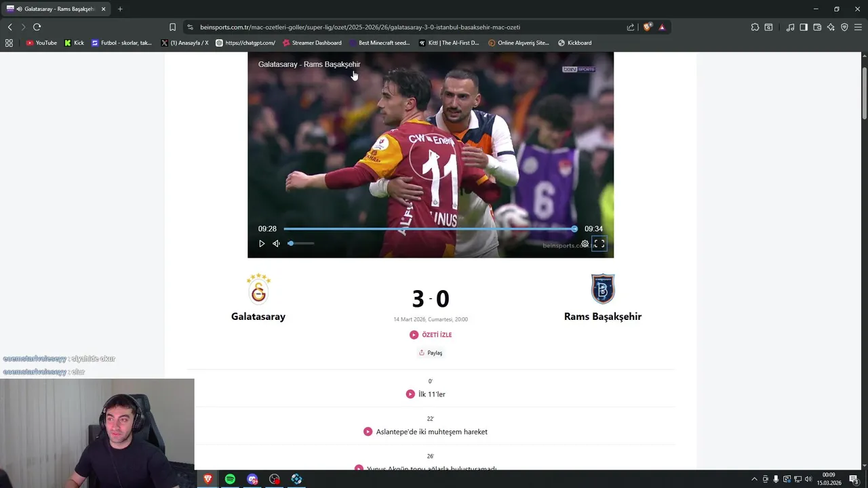The image size is (868, 488).
Task: Click the 3 - 0 score text
Action: (x=431, y=299)
